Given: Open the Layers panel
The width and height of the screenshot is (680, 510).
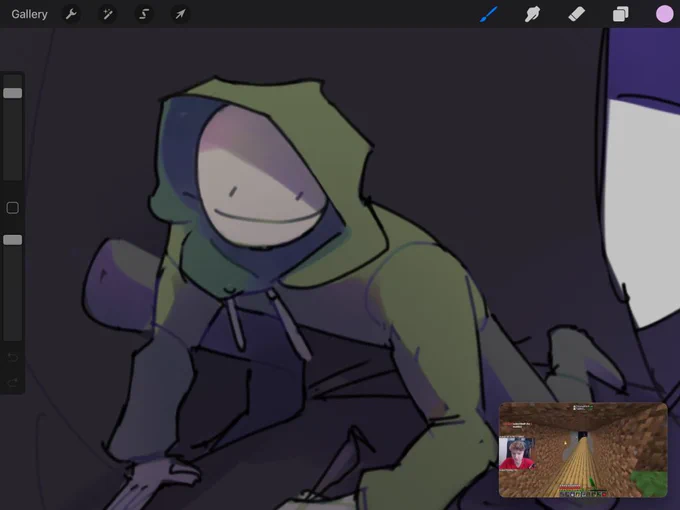Looking at the screenshot, I should pos(621,14).
